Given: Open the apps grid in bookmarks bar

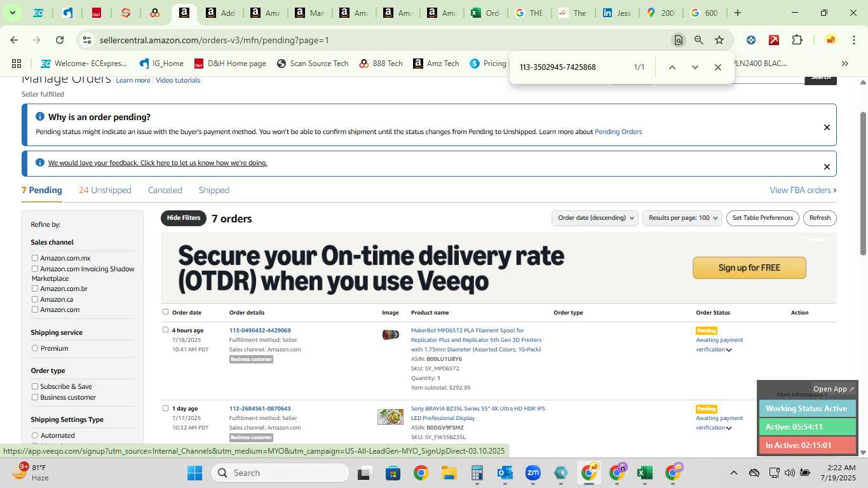Looking at the screenshot, I should pos(17,64).
